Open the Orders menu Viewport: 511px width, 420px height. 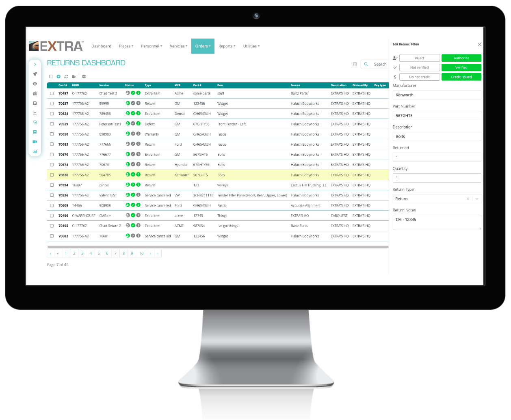coord(202,46)
